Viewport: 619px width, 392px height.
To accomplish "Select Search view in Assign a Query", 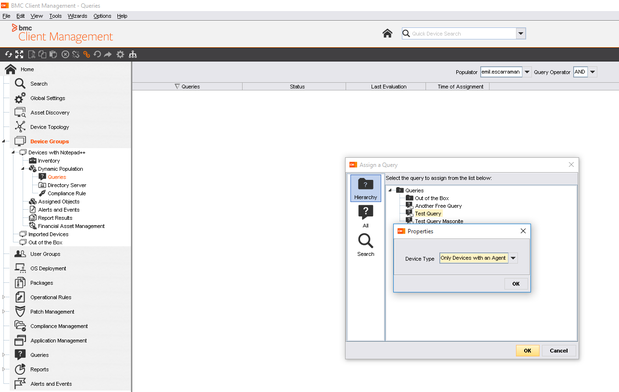I will [x=366, y=245].
